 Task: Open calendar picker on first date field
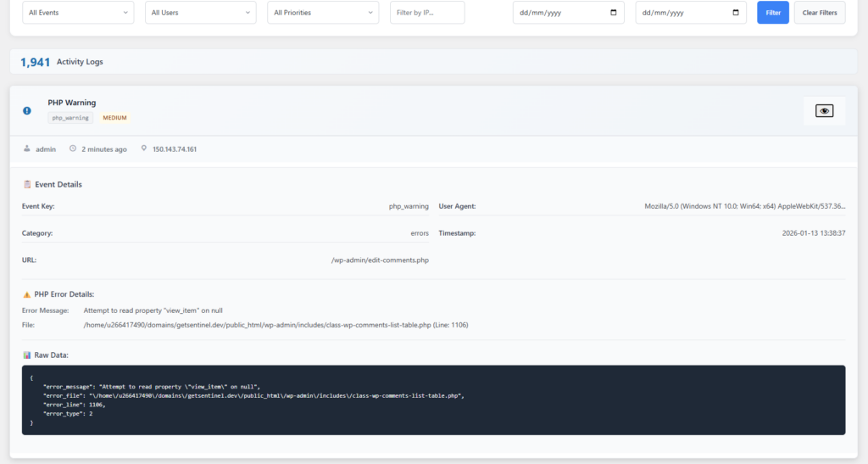click(x=613, y=13)
